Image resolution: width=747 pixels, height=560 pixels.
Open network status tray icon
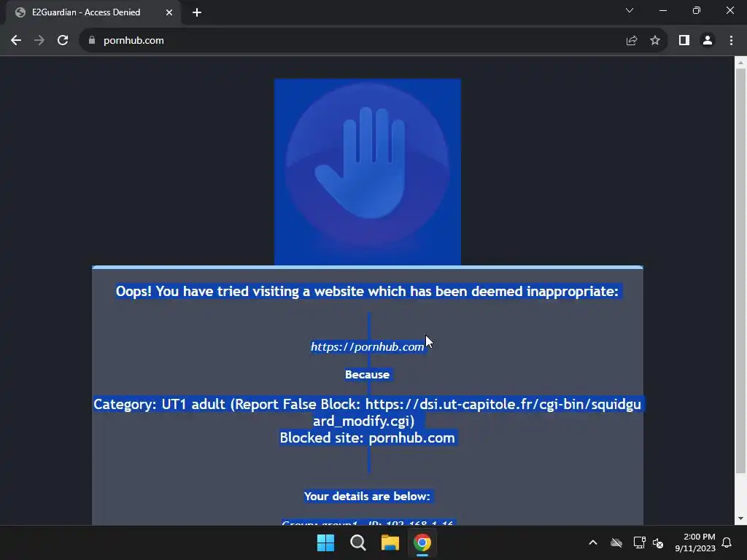[x=639, y=542]
